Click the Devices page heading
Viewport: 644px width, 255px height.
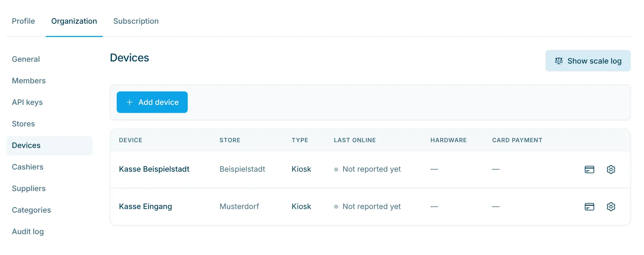(x=129, y=58)
